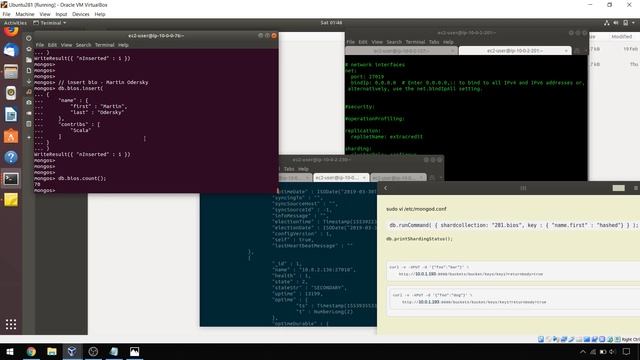Open the notepad-style taskbar icon next to OBS
640x360 pixels.
(x=114, y=351)
